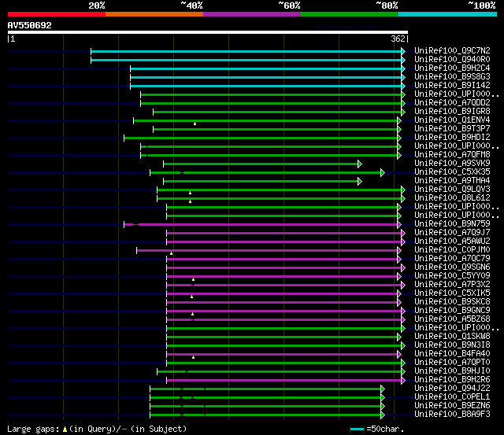Image resolution: width=504 pixels, height=435 pixels.
Task: Open the UniRef100_B9S8G3 hit label
Action: [452, 77]
